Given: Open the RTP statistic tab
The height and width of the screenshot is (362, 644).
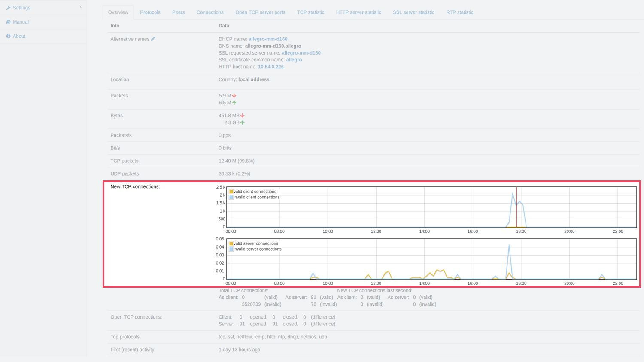Looking at the screenshot, I should click(x=459, y=12).
